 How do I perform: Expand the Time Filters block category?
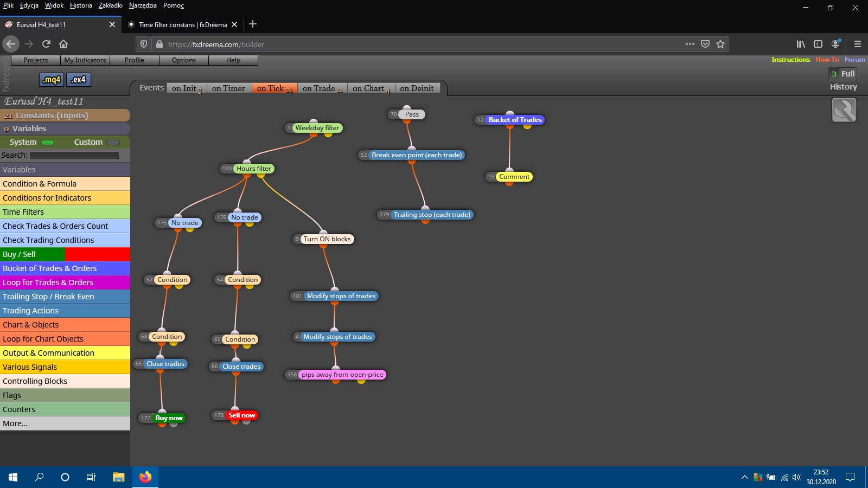[x=65, y=212]
